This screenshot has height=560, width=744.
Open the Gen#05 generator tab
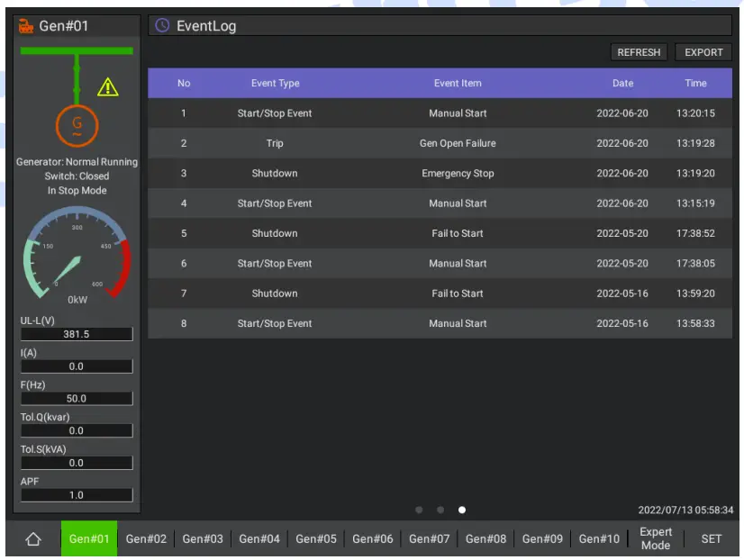coord(316,538)
